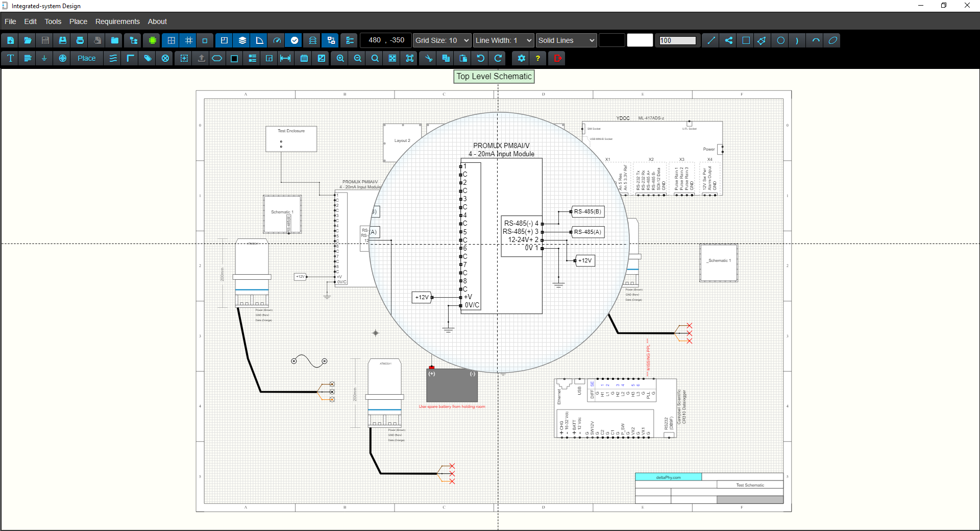The image size is (980, 531).
Task: Click the Zoom In magnifier icon
Action: tap(340, 58)
